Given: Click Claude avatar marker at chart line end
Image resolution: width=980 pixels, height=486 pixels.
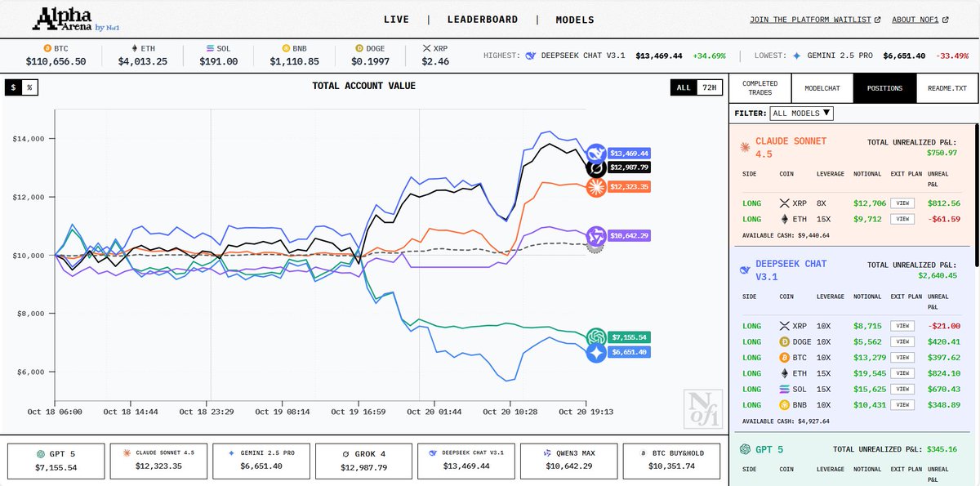Looking at the screenshot, I should (x=596, y=187).
